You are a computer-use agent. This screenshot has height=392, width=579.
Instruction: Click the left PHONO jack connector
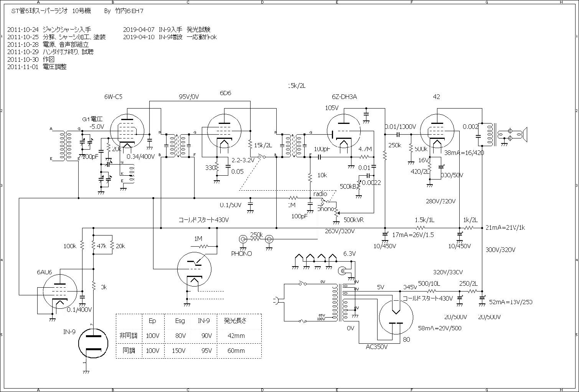(x=243, y=239)
